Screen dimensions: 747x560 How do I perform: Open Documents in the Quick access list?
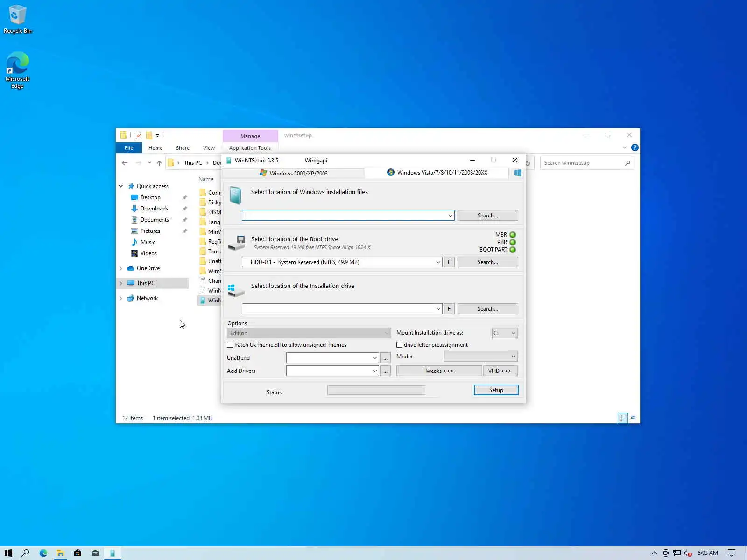point(155,220)
